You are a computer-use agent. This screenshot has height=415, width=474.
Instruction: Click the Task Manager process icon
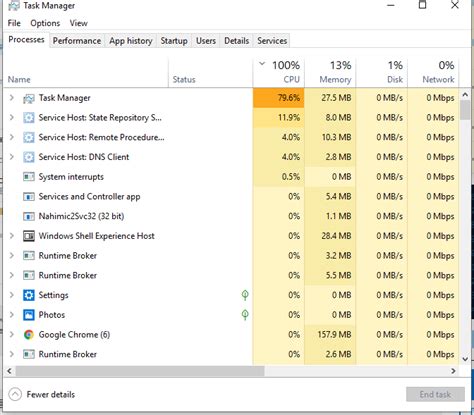(x=29, y=98)
